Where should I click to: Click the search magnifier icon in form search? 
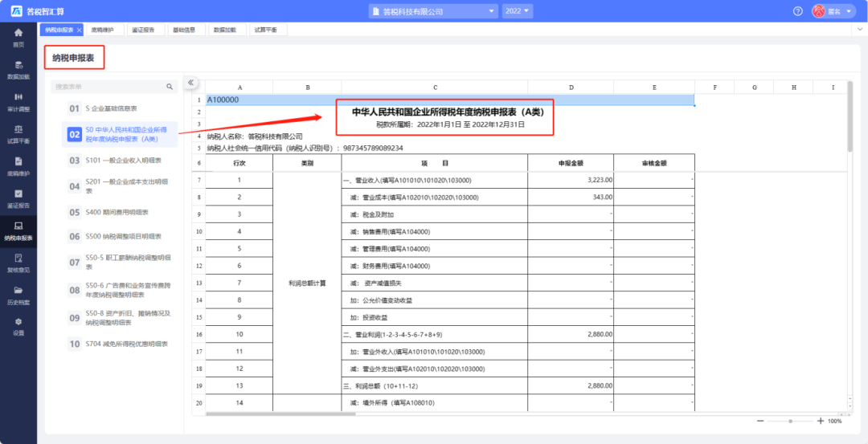click(x=170, y=87)
